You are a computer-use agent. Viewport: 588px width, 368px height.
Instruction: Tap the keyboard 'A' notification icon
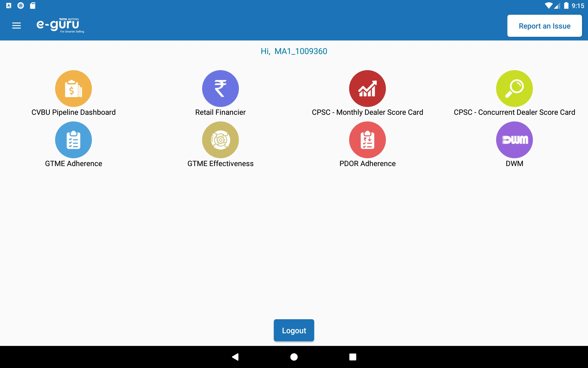pyautogui.click(x=9, y=5)
